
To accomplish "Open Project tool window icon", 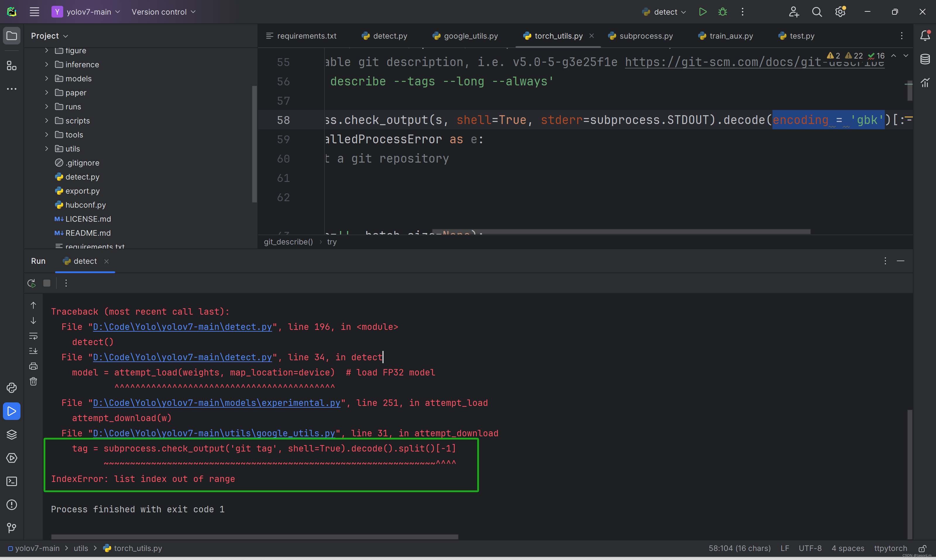I will [x=12, y=36].
